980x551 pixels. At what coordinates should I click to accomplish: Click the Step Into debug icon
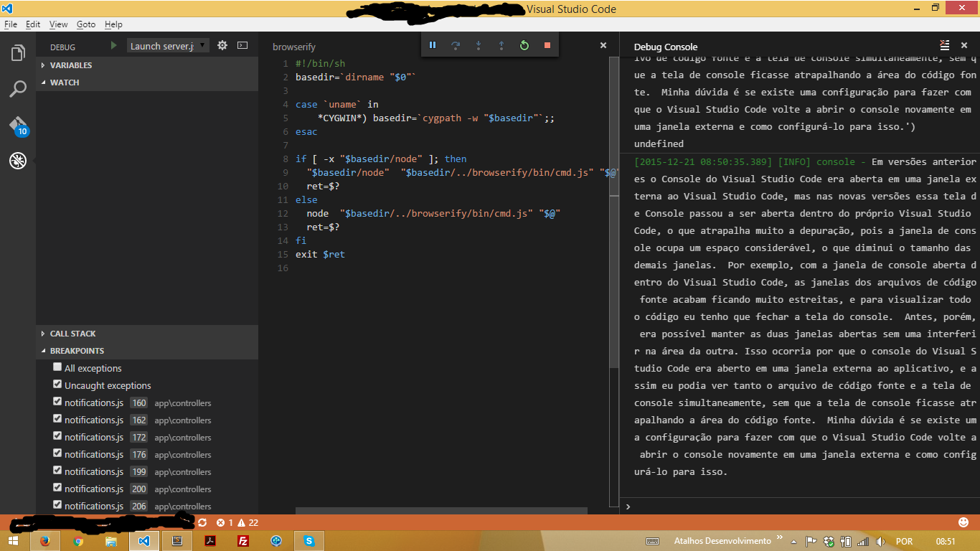pyautogui.click(x=479, y=45)
